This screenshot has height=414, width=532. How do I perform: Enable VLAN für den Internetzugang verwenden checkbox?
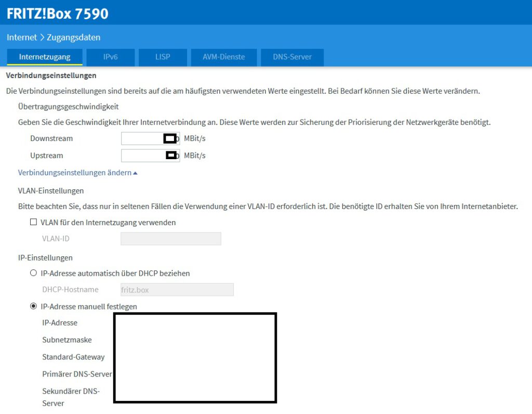[33, 222]
